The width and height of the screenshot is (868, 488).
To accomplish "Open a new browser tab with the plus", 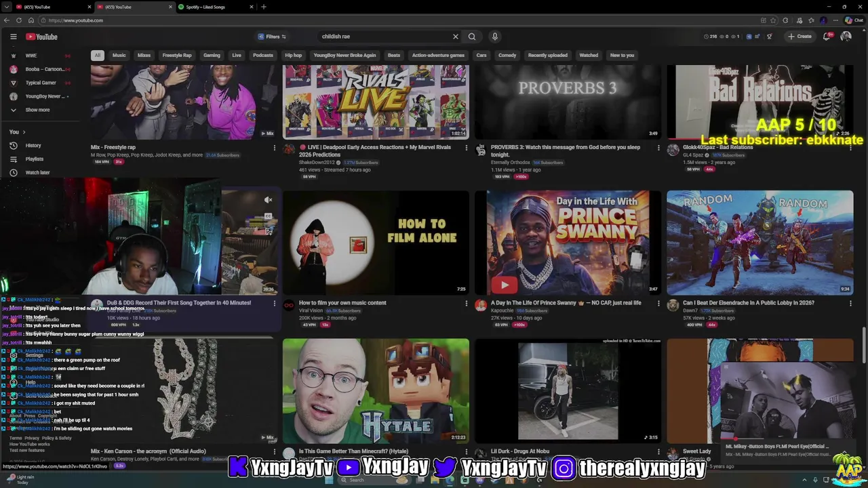I will [x=263, y=7].
